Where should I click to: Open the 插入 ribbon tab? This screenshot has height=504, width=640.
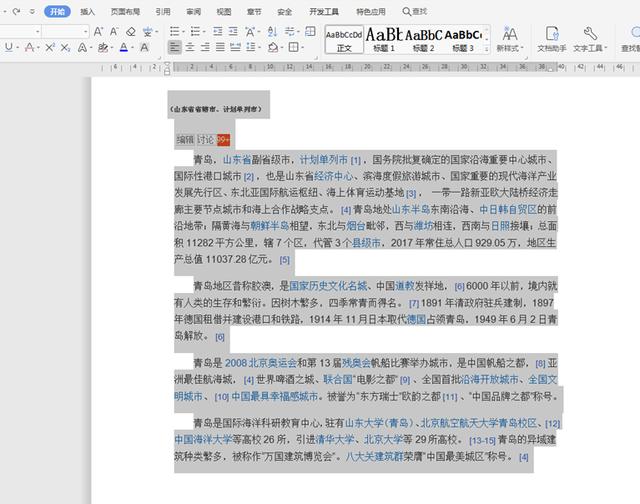coord(87,12)
